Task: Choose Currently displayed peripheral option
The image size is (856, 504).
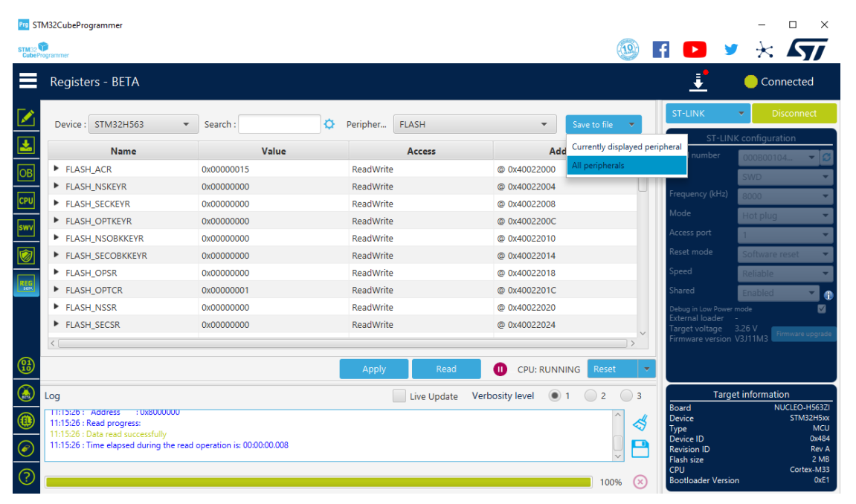Action: [x=627, y=146]
